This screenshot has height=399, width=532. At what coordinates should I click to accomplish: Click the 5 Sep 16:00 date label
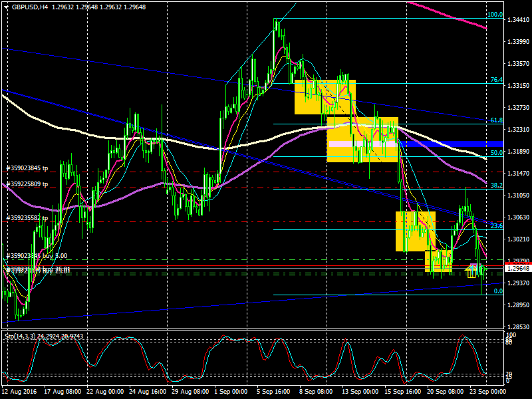tap(273, 392)
